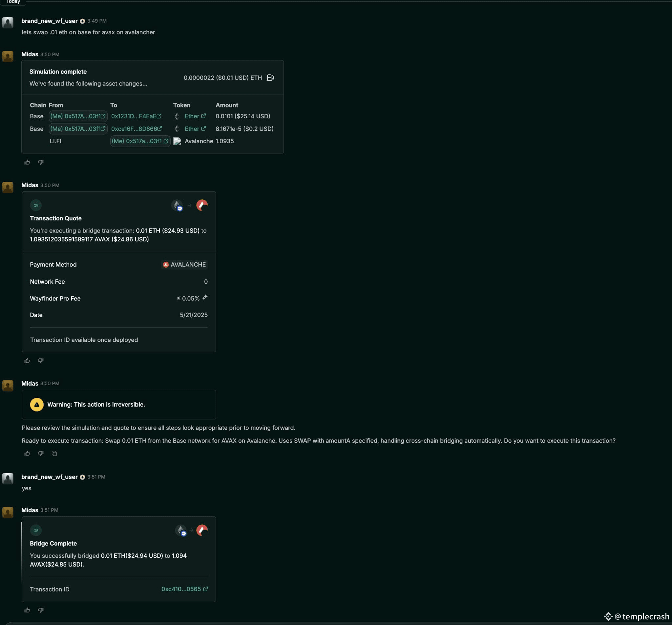672x625 pixels.
Task: Click the date value '5/21/2025'
Action: (194, 315)
